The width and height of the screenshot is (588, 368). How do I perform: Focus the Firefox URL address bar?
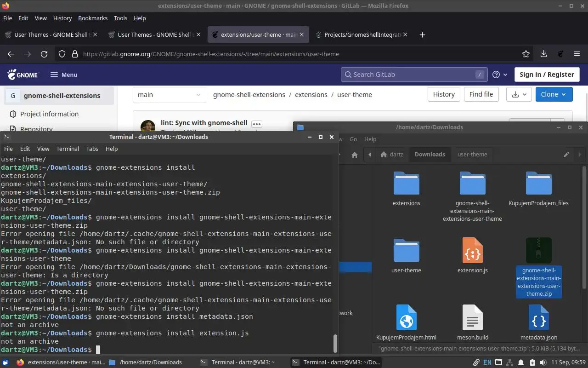pyautogui.click(x=294, y=54)
